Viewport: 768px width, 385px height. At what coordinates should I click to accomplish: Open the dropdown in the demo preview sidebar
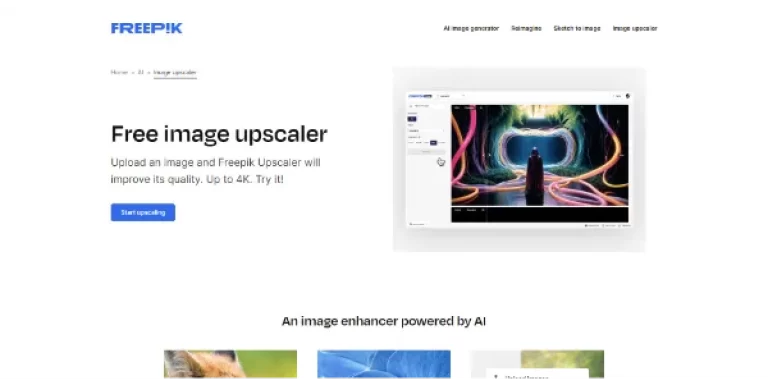(426, 131)
